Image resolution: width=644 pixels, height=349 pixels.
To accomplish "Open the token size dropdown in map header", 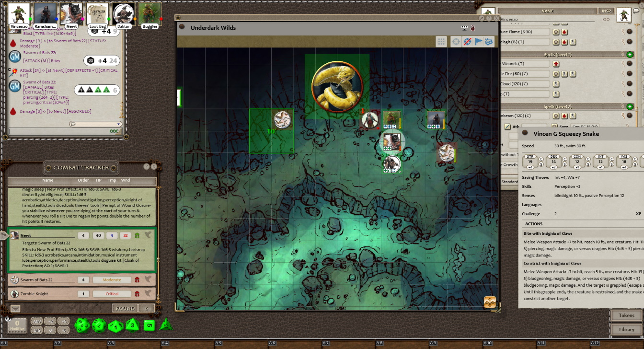I will point(464,28).
